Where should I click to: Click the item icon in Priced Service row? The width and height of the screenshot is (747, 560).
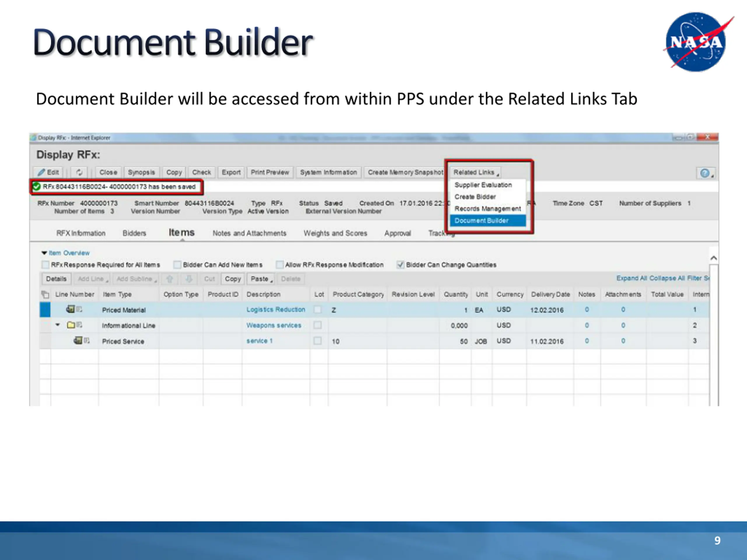pyautogui.click(x=78, y=340)
